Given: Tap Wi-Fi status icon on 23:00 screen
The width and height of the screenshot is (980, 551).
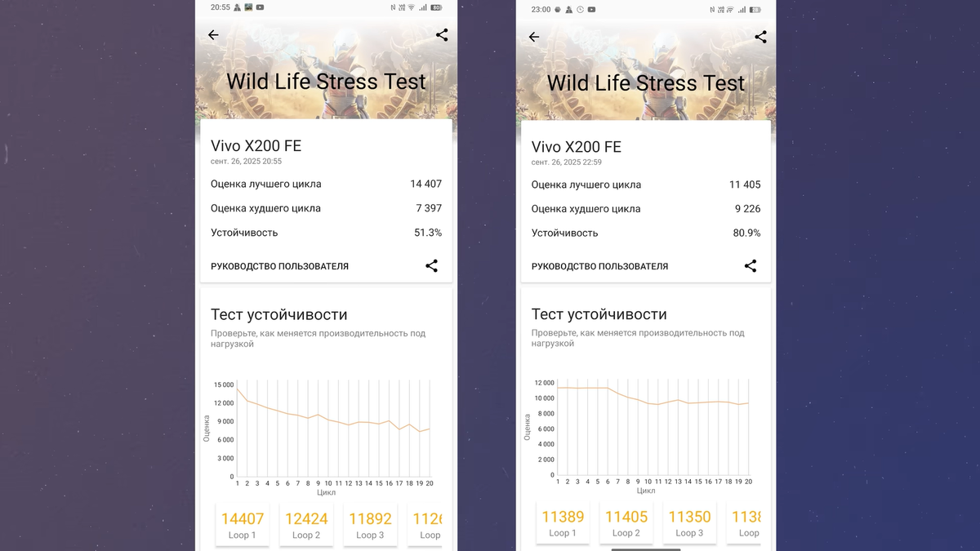Looking at the screenshot, I should point(730,9).
